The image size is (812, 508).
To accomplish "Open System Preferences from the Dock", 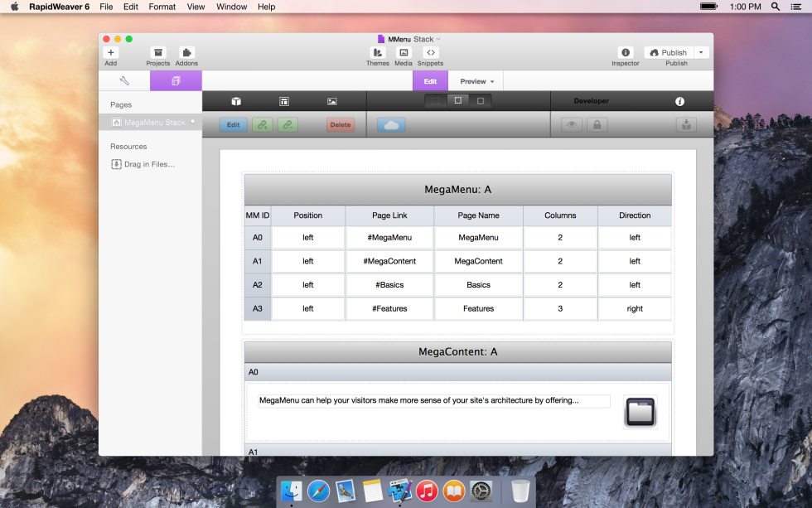I will point(481,491).
